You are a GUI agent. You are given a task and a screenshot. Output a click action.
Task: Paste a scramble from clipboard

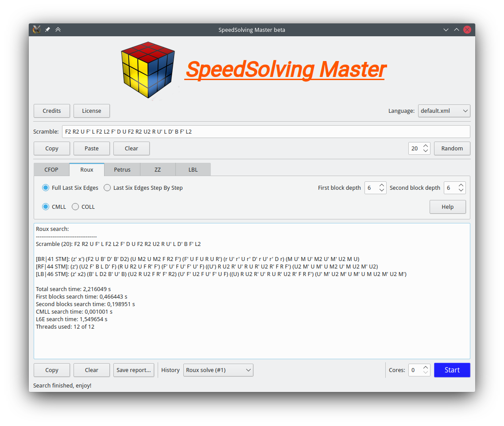(x=92, y=148)
